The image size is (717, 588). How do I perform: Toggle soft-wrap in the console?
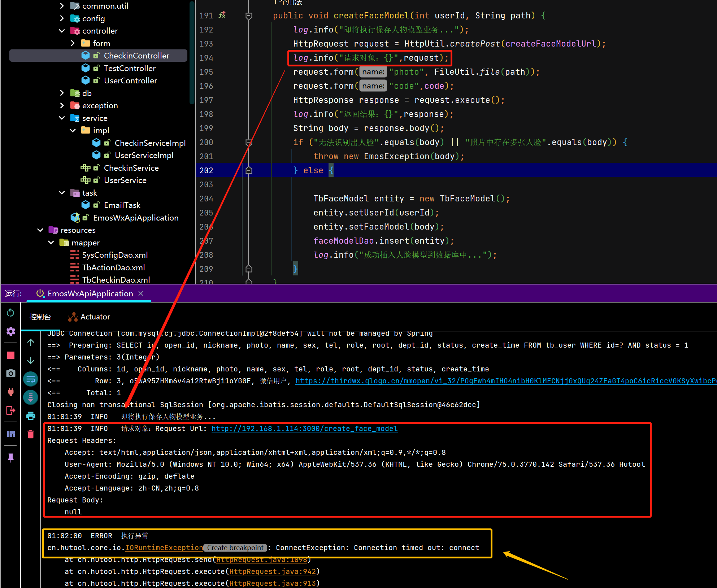click(x=31, y=379)
